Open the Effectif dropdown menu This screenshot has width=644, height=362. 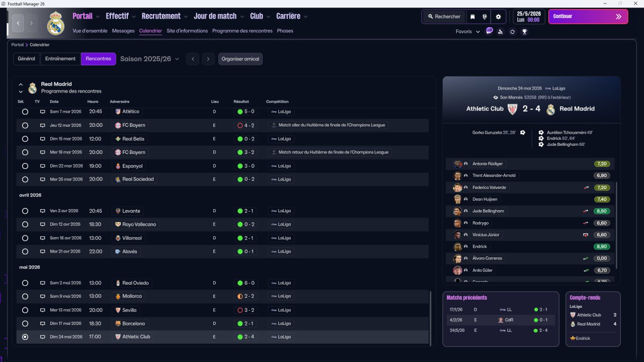[x=121, y=16]
